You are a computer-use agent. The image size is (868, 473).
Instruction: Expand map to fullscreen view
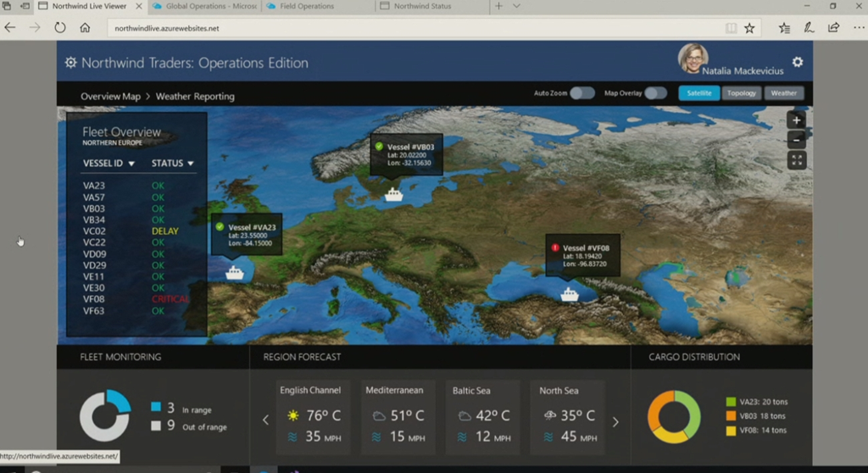point(796,160)
